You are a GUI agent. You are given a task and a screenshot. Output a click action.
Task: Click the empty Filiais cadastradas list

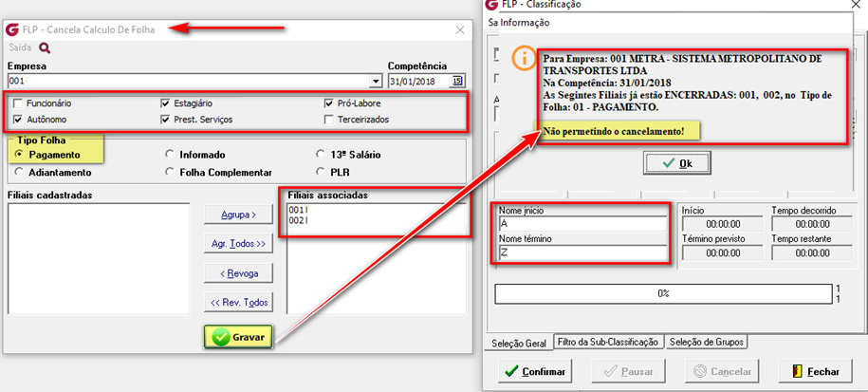pyautogui.click(x=99, y=258)
